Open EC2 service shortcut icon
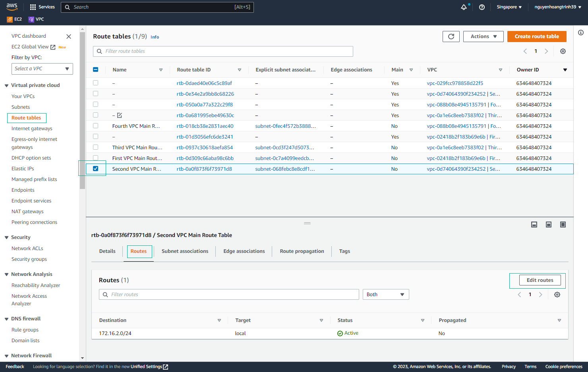This screenshot has height=372, width=588. click(10, 19)
